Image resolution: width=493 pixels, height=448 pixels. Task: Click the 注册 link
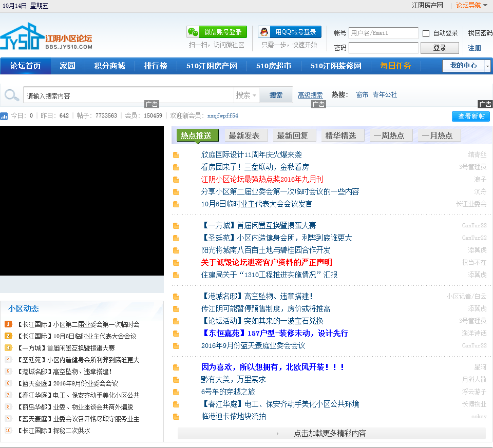pyautogui.click(x=475, y=48)
